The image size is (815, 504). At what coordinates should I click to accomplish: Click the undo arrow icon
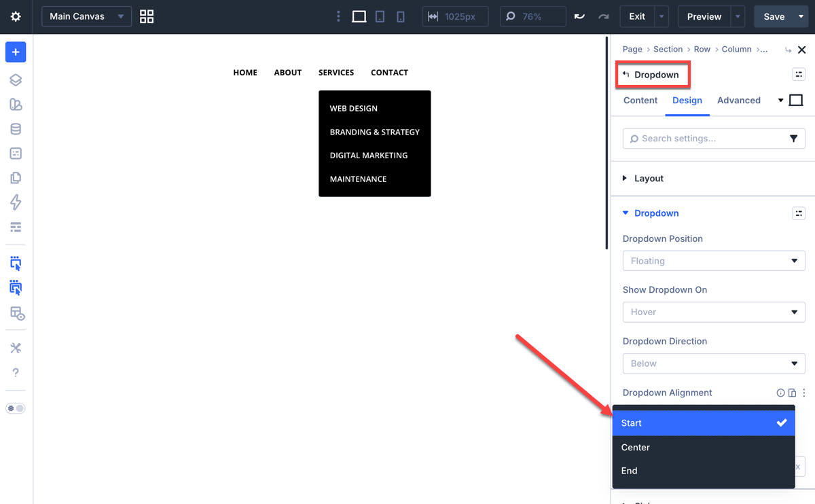(579, 16)
